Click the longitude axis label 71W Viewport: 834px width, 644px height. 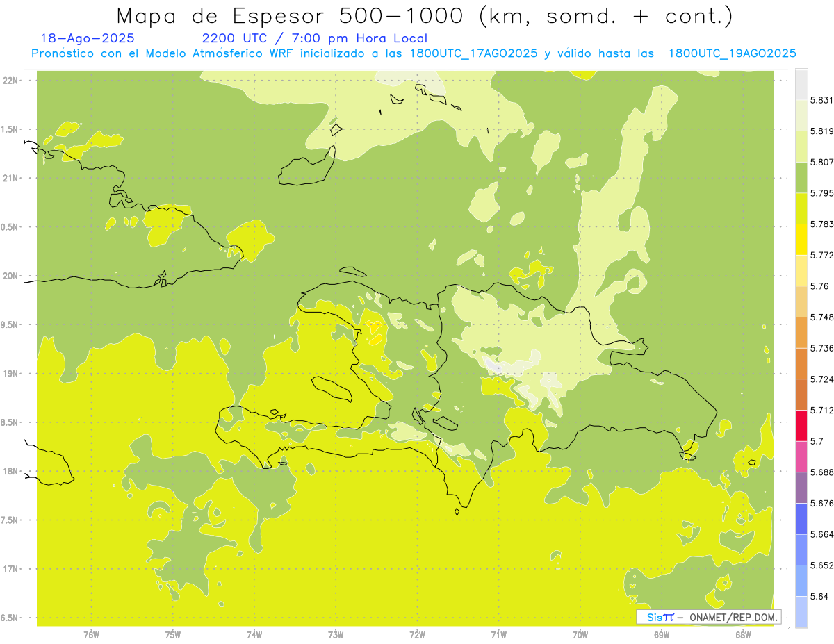coord(498,634)
